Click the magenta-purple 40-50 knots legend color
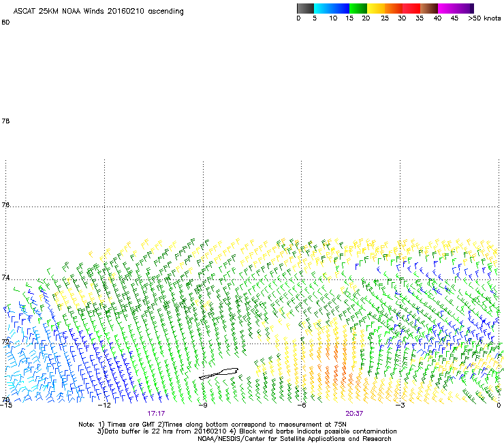 (x=456, y=8)
